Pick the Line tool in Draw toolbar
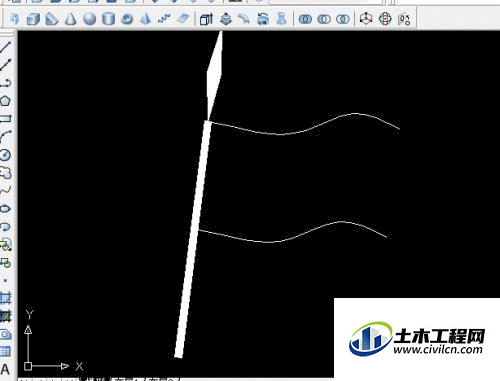500x381 pixels. (6, 47)
